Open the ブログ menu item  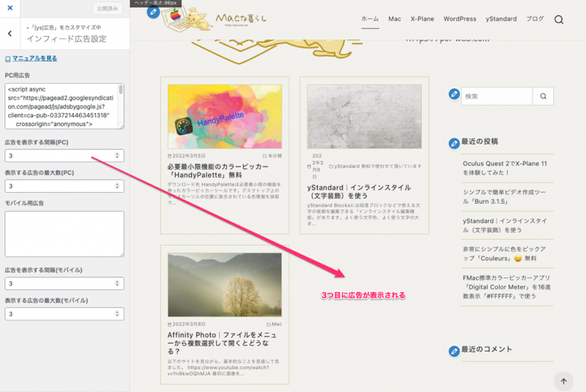pos(535,19)
